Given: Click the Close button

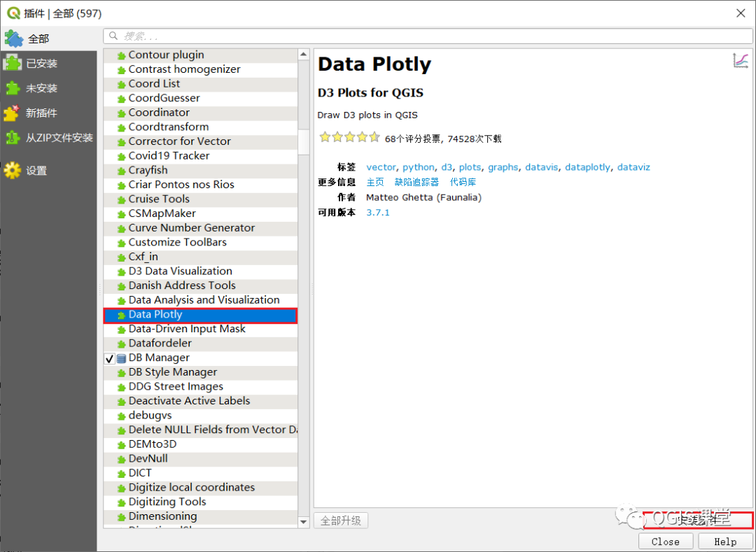Looking at the screenshot, I should (x=666, y=542).
